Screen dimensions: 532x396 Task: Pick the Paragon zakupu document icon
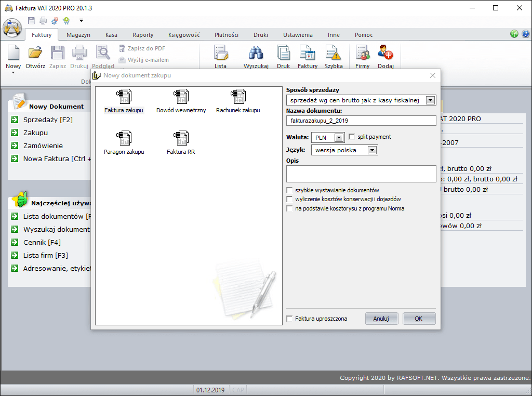coord(124,139)
